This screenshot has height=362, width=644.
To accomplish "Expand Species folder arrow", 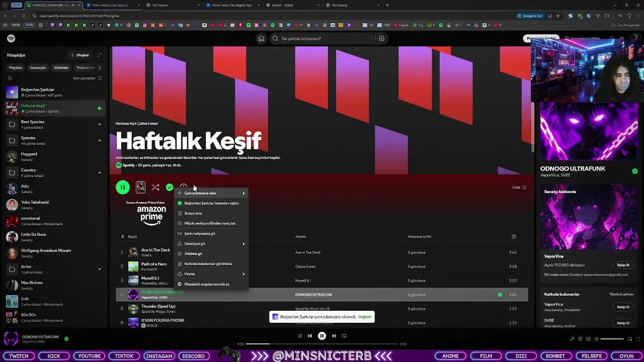I will [99, 140].
